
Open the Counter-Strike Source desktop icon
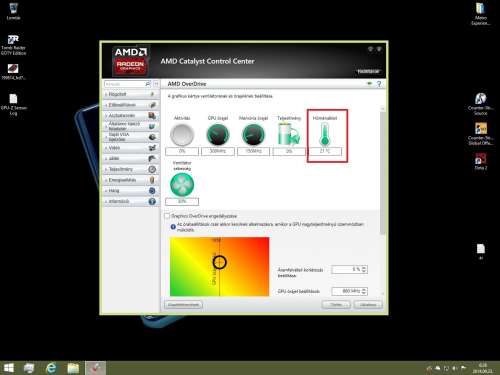coord(481,104)
